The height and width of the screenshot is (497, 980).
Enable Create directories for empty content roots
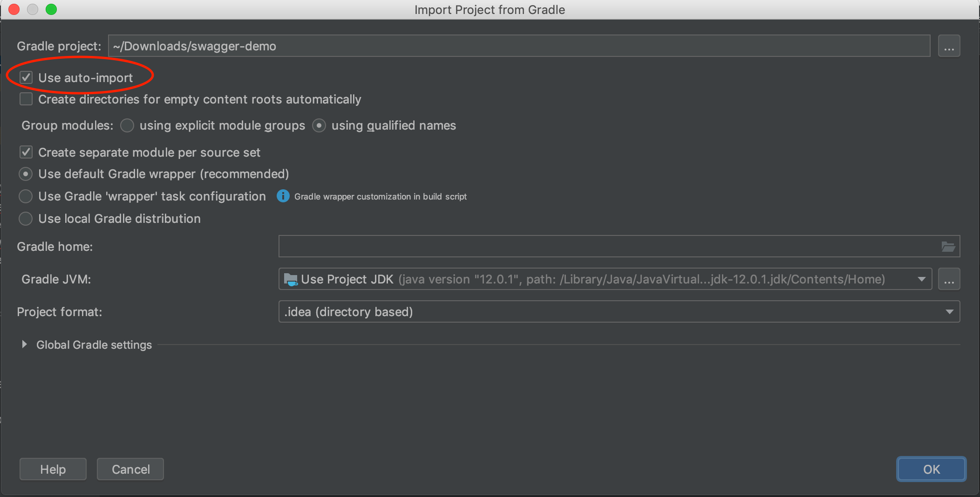(x=26, y=99)
